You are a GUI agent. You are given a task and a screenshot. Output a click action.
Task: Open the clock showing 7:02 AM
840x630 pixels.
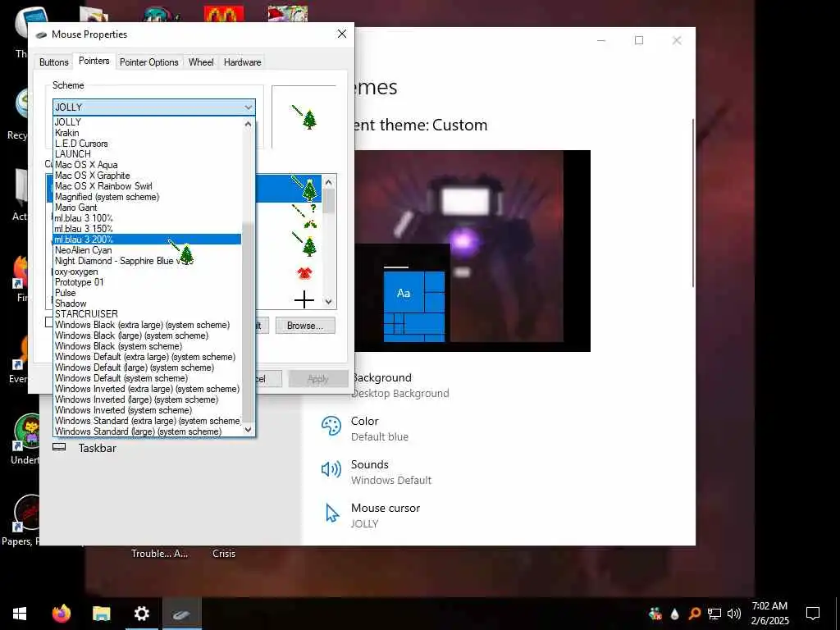coord(769,614)
